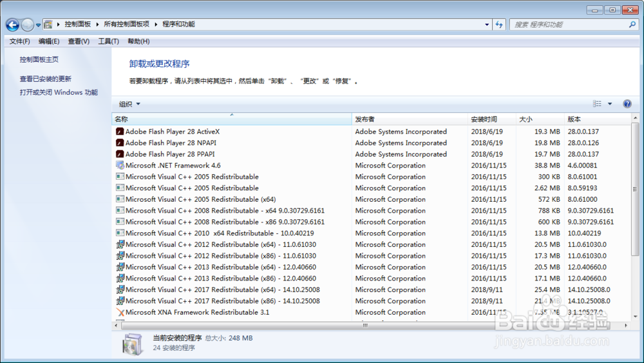
Task: Click the vertical scrollbar down arrow
Action: tap(636, 317)
